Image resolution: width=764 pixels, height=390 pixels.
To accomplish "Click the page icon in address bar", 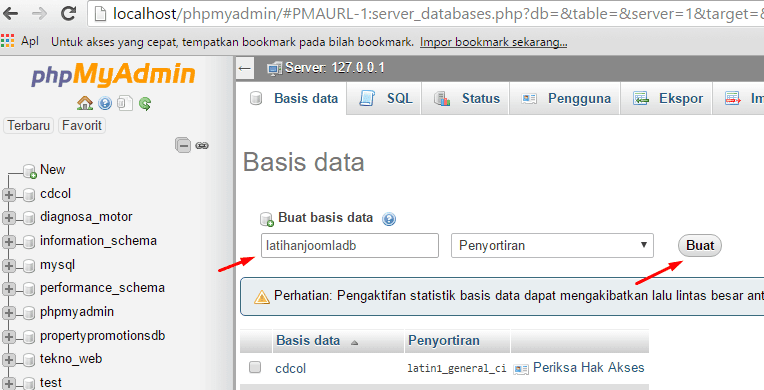I will 100,14.
